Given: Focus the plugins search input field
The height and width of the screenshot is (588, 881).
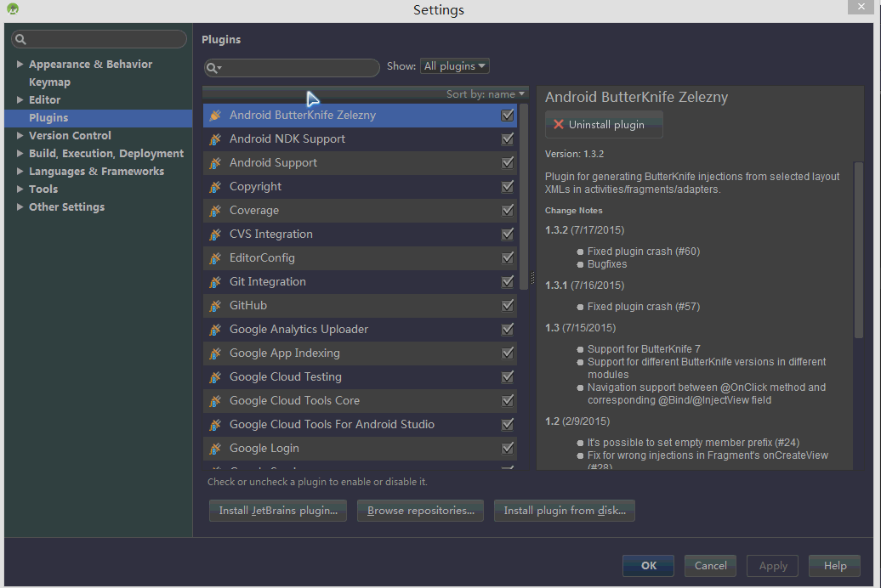Looking at the screenshot, I should pos(292,68).
